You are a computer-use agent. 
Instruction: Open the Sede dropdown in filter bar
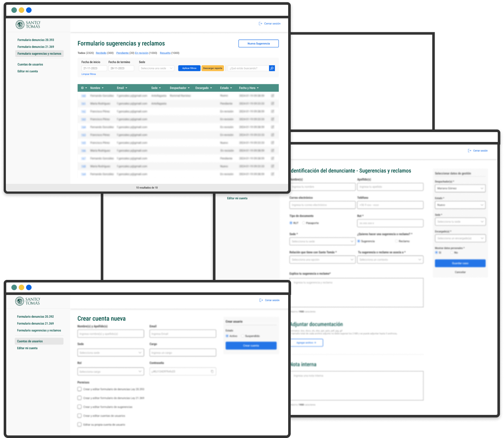coord(157,68)
